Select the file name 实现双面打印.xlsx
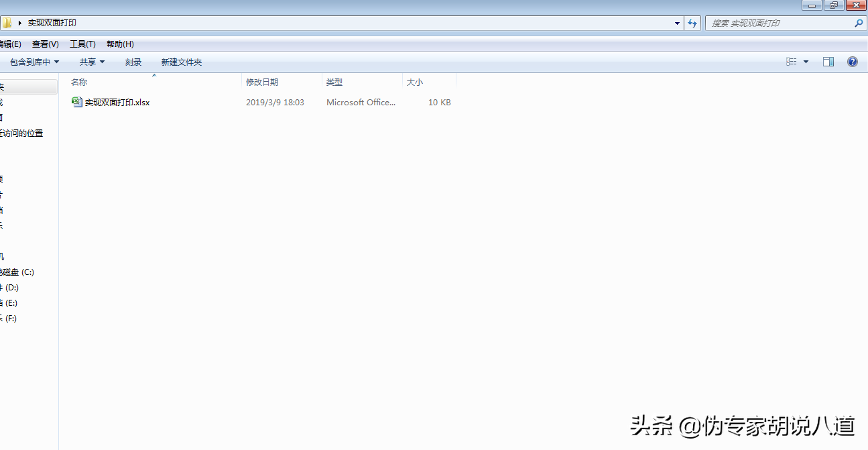Image resolution: width=868 pixels, height=450 pixels. (x=117, y=103)
